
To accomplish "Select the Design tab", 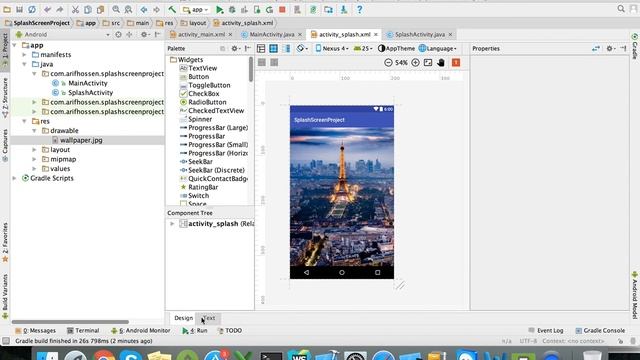I will [x=183, y=318].
